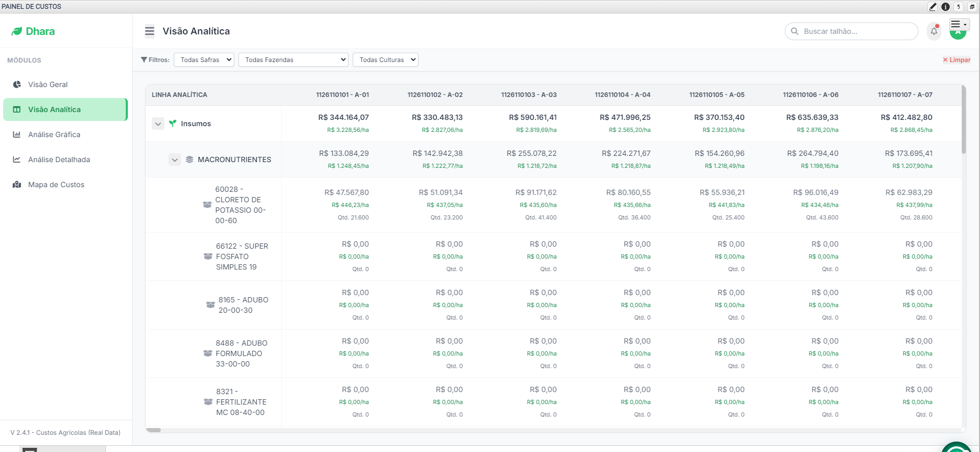Screen dimensions: 980x452
Task: Click the sprout icon beside Insumos
Action: point(173,124)
